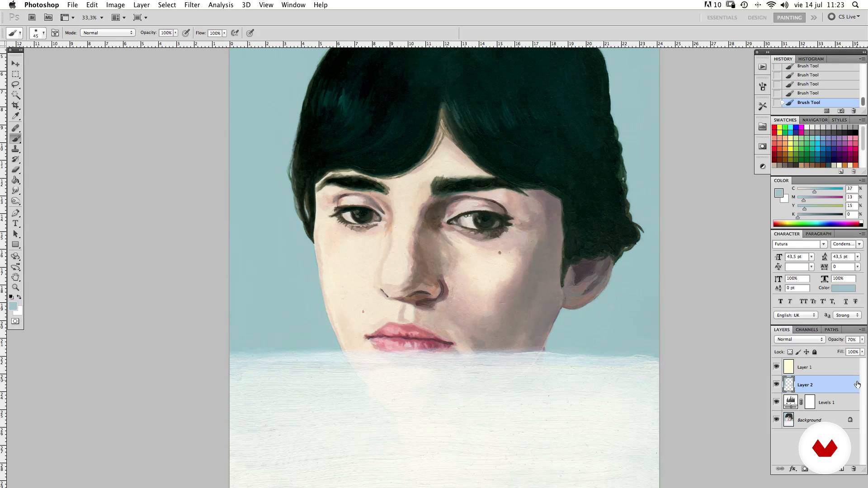Screen dimensions: 868x488
Task: Open the Strong anti-aliasing dropdown
Action: 847,315
